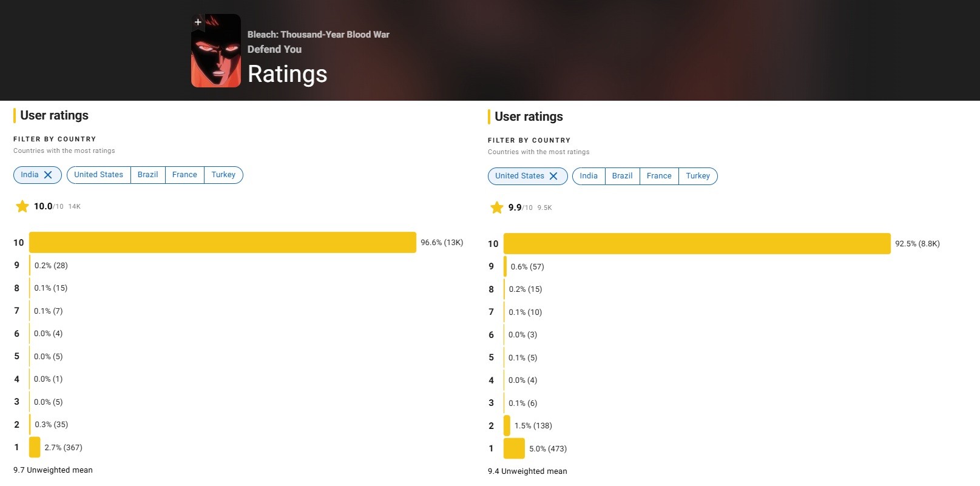Viewport: 980px width, 486px height.
Task: Filter India-selected panel by United States
Action: click(98, 175)
